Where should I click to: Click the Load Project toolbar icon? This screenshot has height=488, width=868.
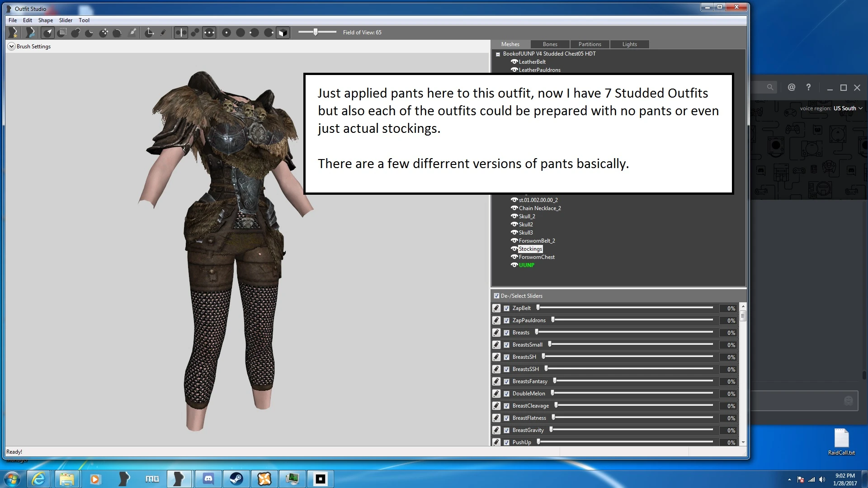pyautogui.click(x=30, y=33)
